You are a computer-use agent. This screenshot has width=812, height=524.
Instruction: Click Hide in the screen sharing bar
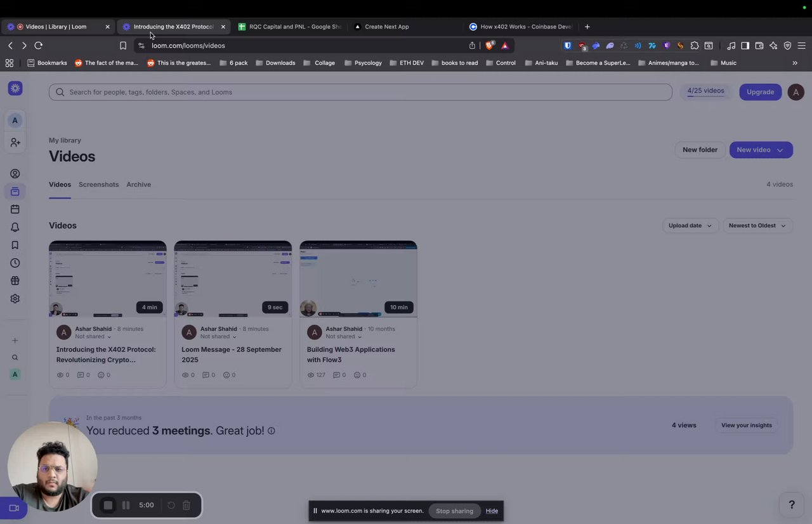492,511
